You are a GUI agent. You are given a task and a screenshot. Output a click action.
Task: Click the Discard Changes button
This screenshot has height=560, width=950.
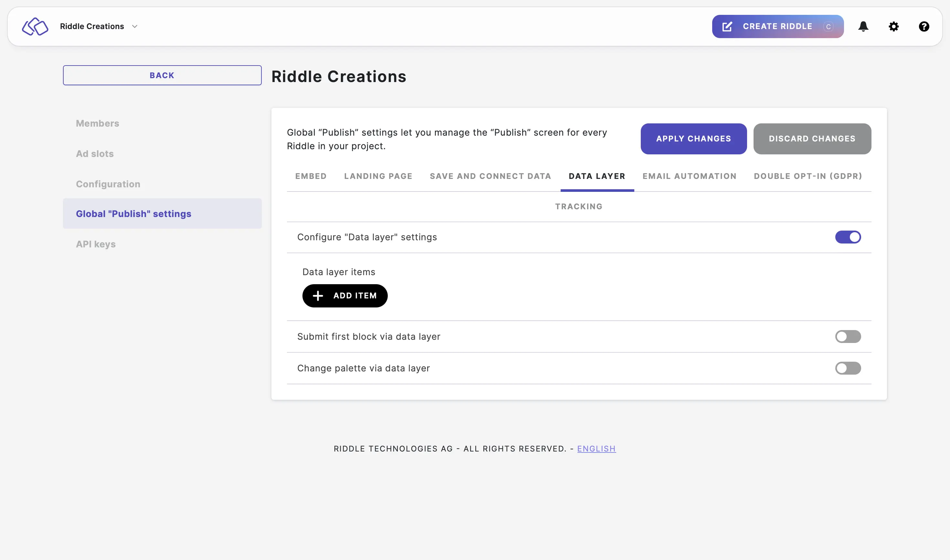point(812,139)
